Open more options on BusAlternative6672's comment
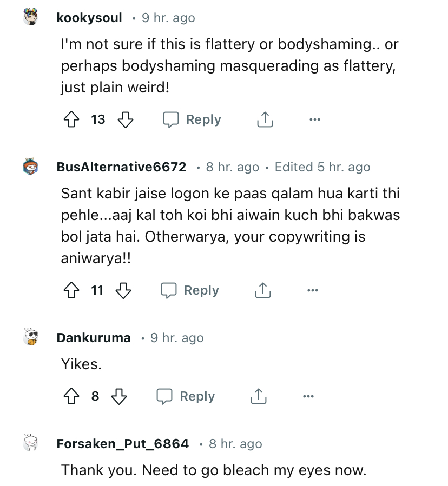The width and height of the screenshot is (448, 486). point(312,291)
